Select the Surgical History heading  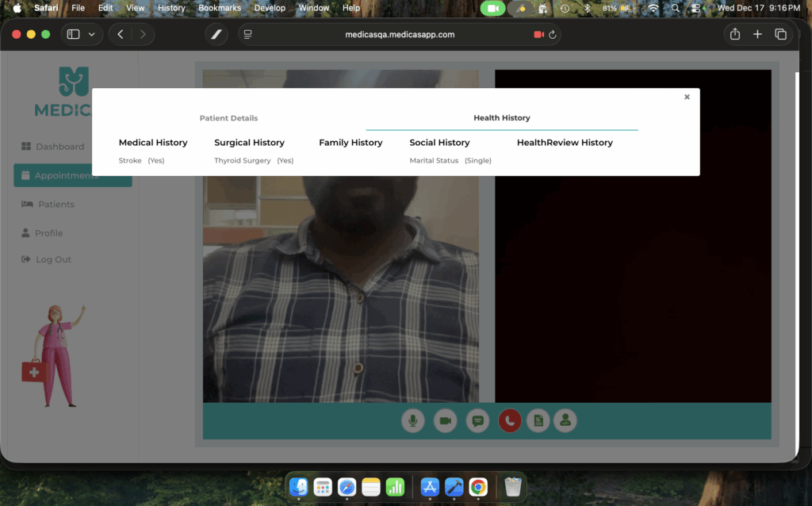pos(249,143)
